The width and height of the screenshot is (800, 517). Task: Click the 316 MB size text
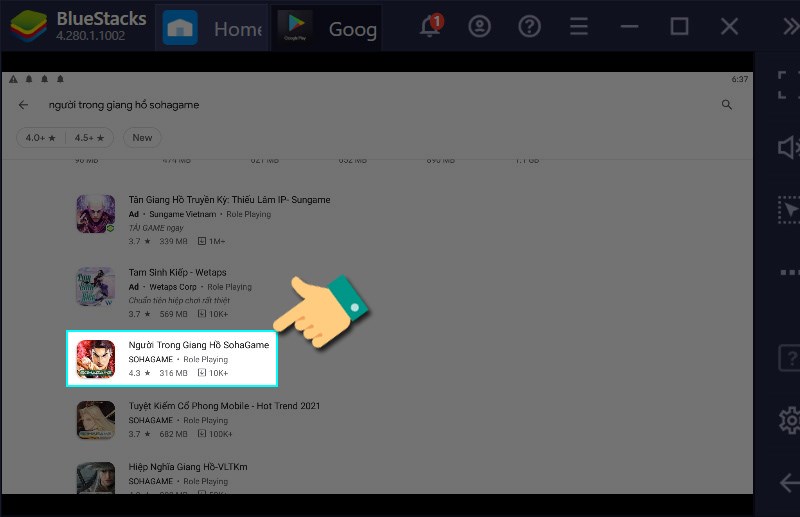(x=173, y=373)
